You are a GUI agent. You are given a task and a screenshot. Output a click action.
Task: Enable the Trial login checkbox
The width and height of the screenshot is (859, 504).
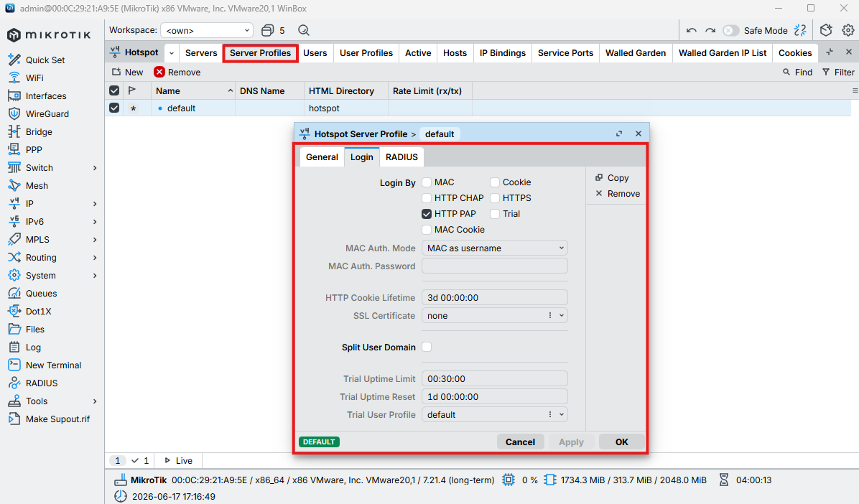[x=495, y=214]
